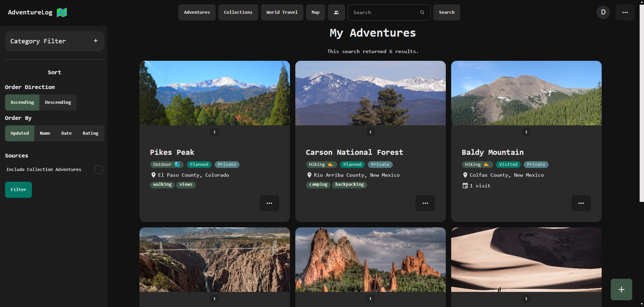Click the magnifier icon inside the search bar
The height and width of the screenshot is (307, 644).
(x=422, y=12)
